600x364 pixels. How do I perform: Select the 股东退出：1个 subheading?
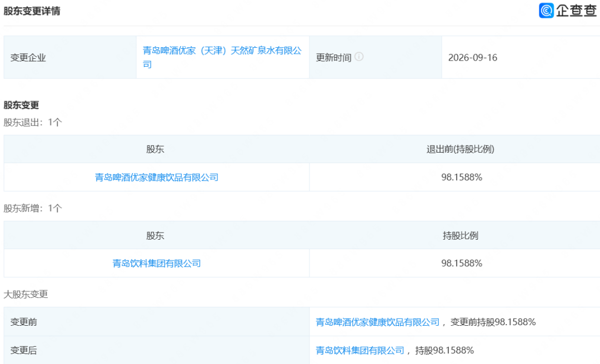click(x=33, y=123)
